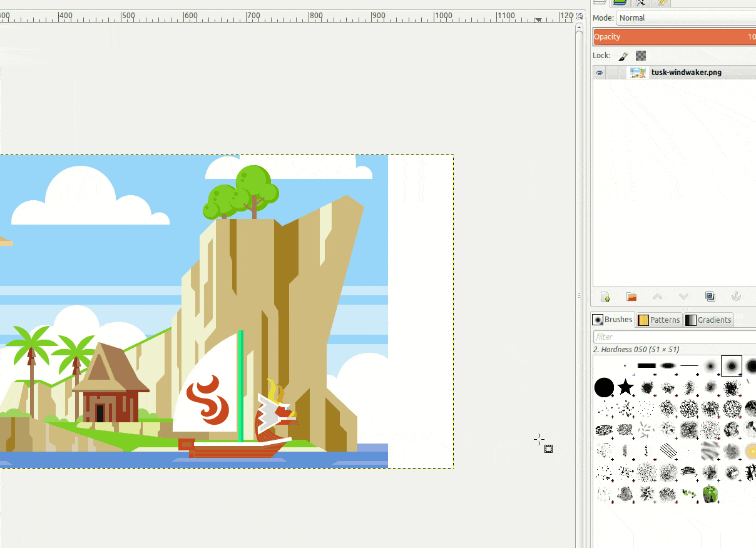Click into the brush filter field
Viewport: 756px width, 548px height.
coord(675,337)
